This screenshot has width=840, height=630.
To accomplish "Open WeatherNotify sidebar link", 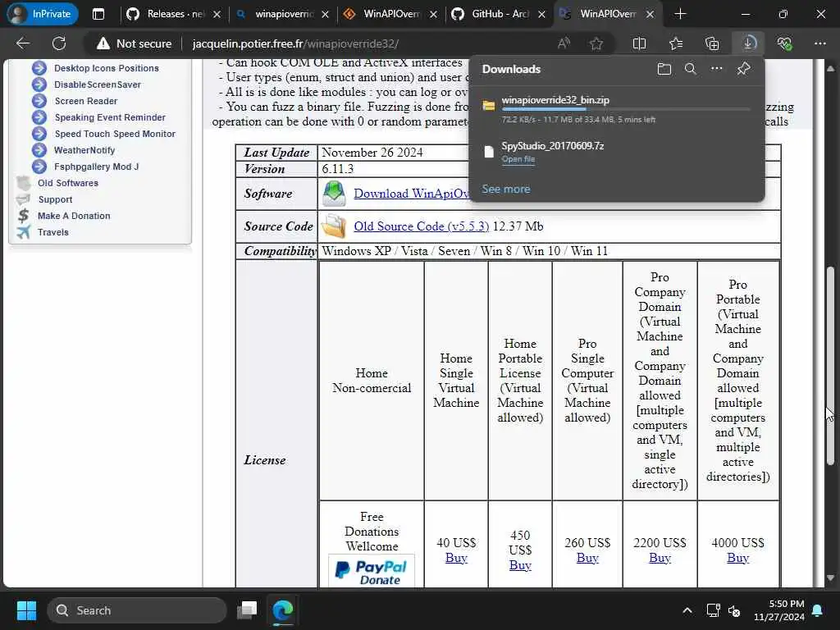I will tap(84, 151).
